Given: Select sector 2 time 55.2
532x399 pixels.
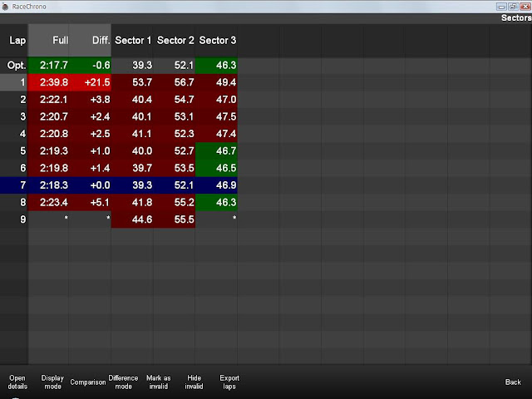Looking at the screenshot, I should pyautogui.click(x=175, y=202).
